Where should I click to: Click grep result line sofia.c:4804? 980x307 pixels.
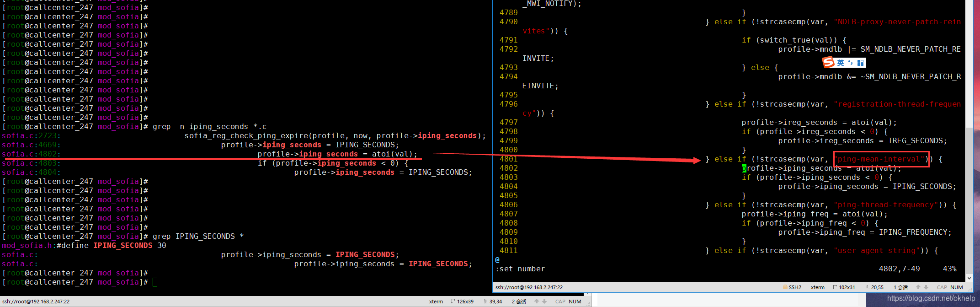237,172
